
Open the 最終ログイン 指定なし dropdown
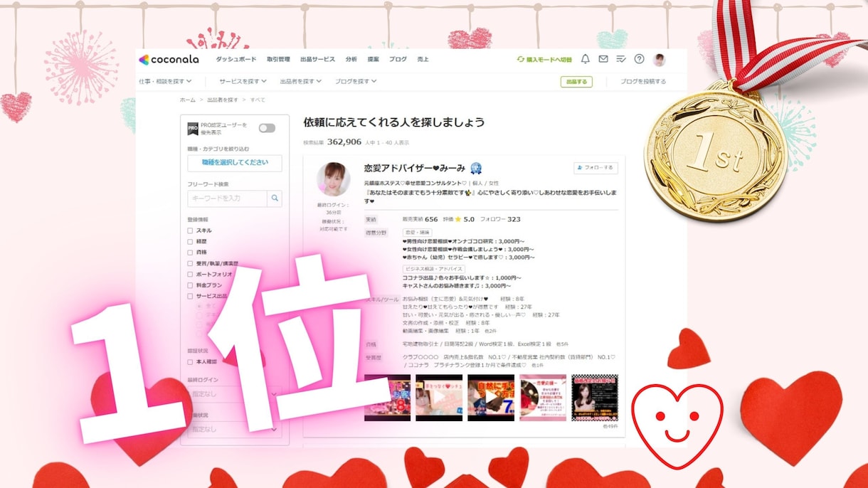[x=235, y=394]
